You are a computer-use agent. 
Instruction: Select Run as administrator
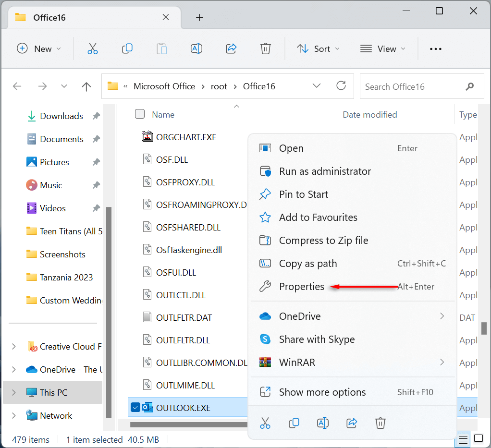[325, 171]
